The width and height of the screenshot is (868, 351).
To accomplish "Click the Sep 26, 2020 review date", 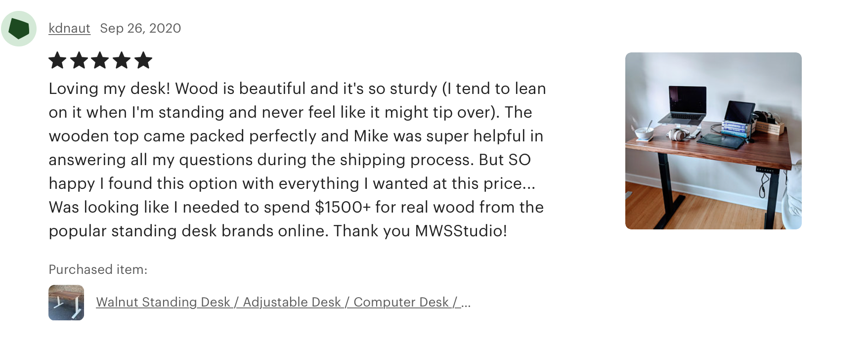I will 140,28.
